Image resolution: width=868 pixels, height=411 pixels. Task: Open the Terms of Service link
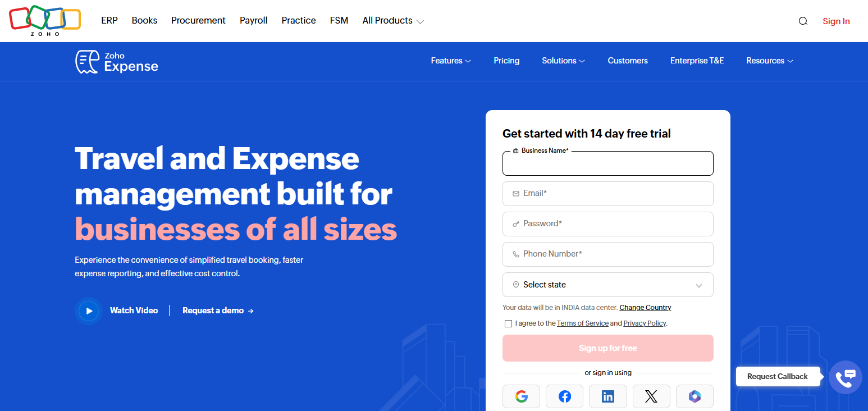[582, 323]
